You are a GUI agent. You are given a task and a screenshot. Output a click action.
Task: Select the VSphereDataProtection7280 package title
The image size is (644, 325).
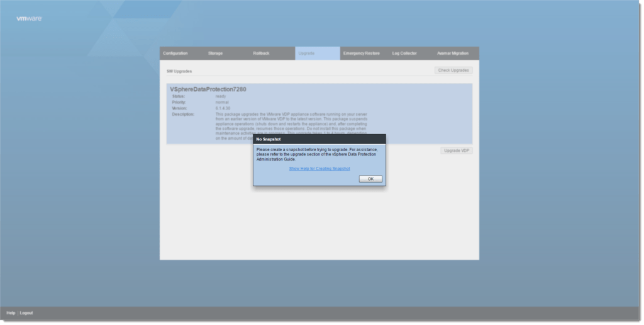coord(208,89)
